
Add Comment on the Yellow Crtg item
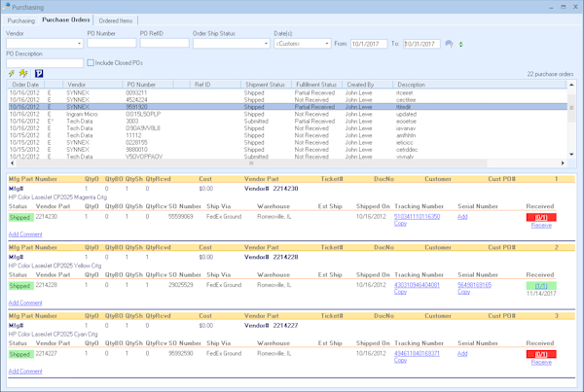pos(25,303)
